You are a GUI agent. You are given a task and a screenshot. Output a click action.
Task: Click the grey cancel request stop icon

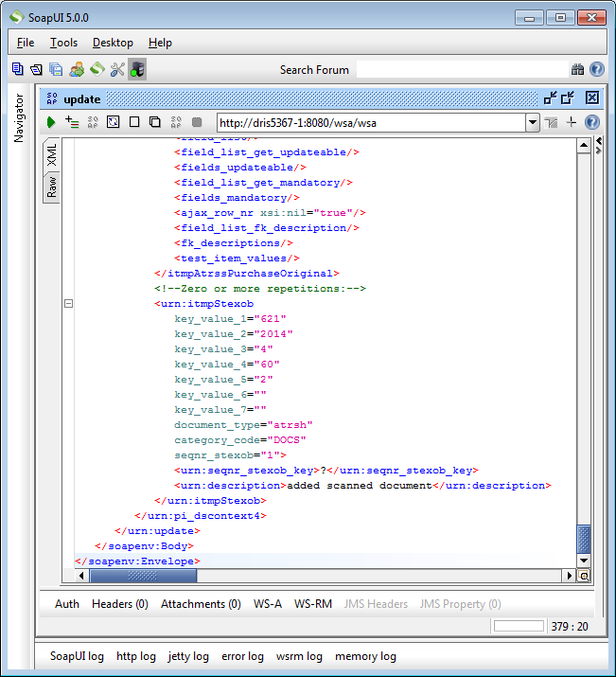[197, 122]
